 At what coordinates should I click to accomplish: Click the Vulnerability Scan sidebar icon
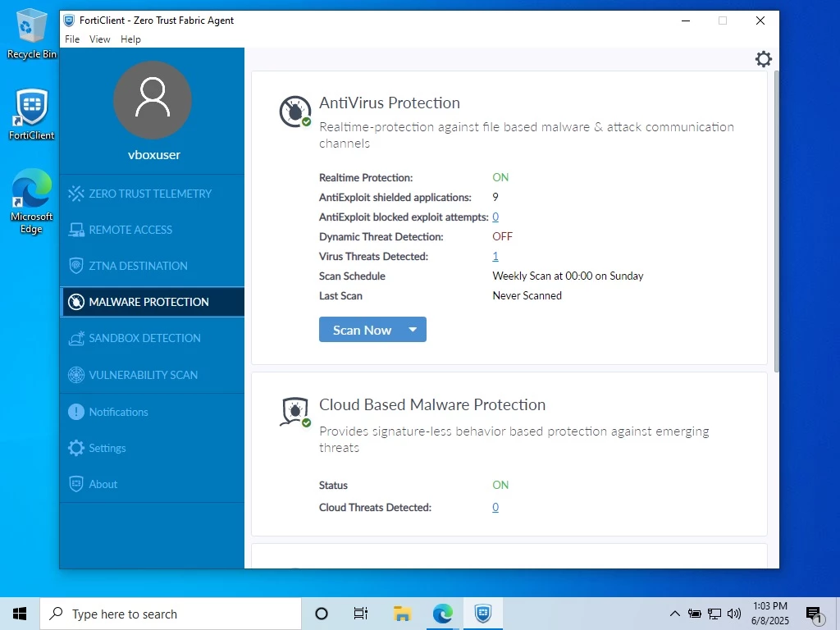pos(76,374)
